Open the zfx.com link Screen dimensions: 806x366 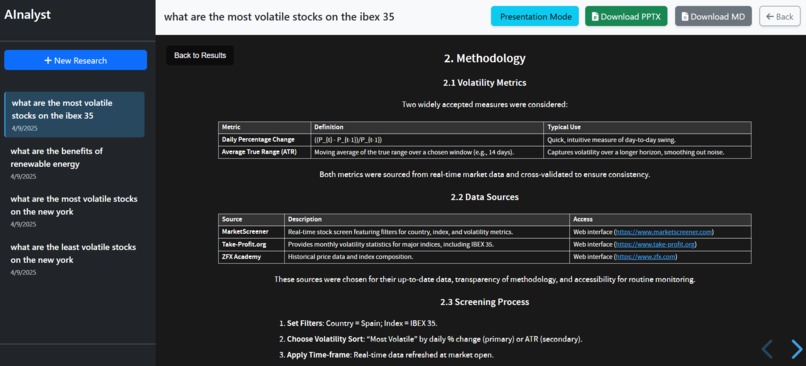click(646, 257)
